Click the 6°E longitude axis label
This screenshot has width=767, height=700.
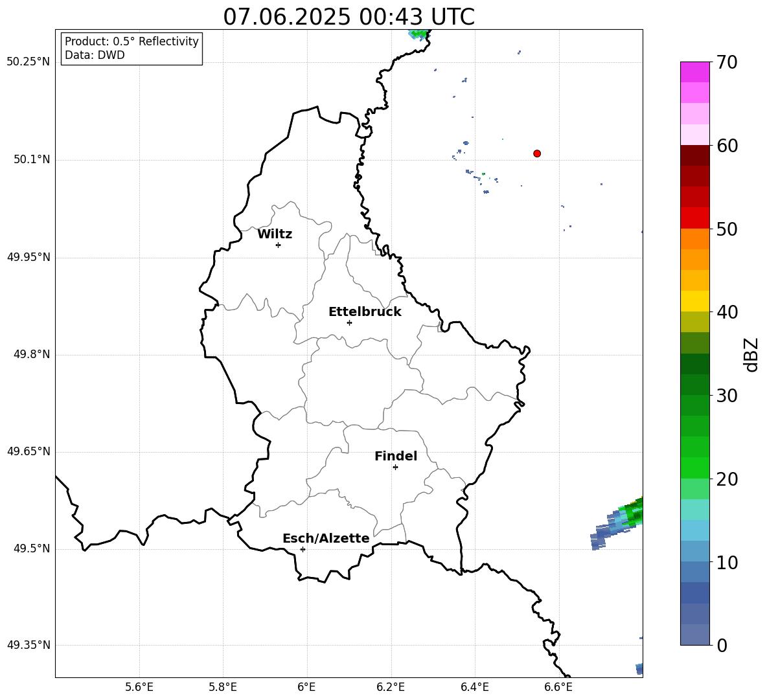306,687
